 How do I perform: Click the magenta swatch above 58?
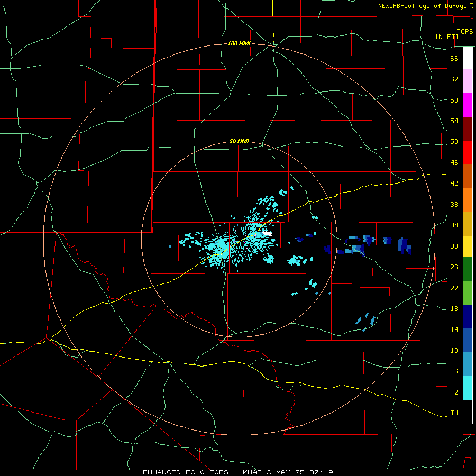[x=467, y=105]
